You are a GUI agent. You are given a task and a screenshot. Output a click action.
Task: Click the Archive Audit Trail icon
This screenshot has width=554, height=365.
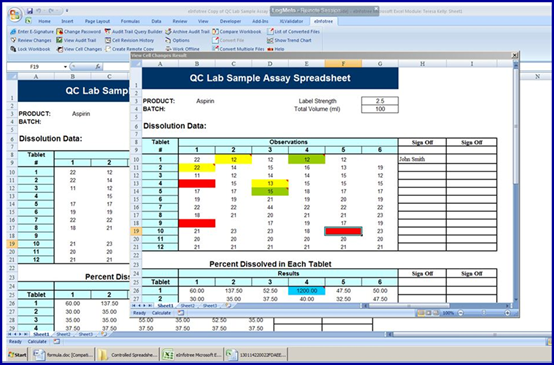[168, 31]
